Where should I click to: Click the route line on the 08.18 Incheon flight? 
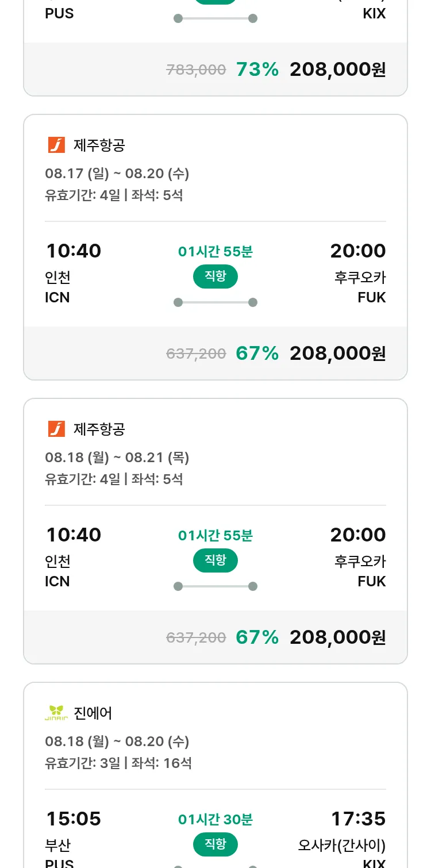(215, 586)
